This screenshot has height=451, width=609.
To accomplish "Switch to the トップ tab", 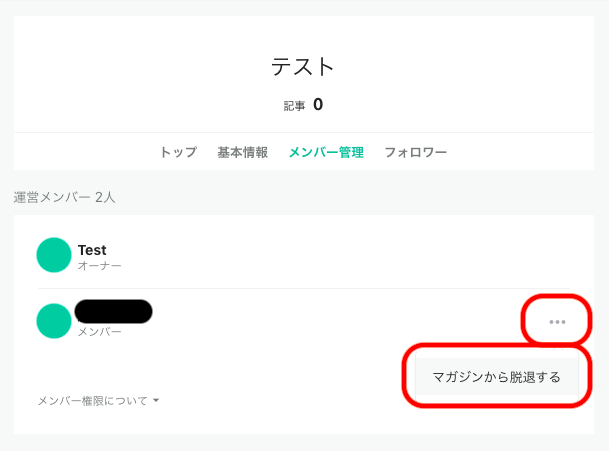I will pyautogui.click(x=178, y=153).
